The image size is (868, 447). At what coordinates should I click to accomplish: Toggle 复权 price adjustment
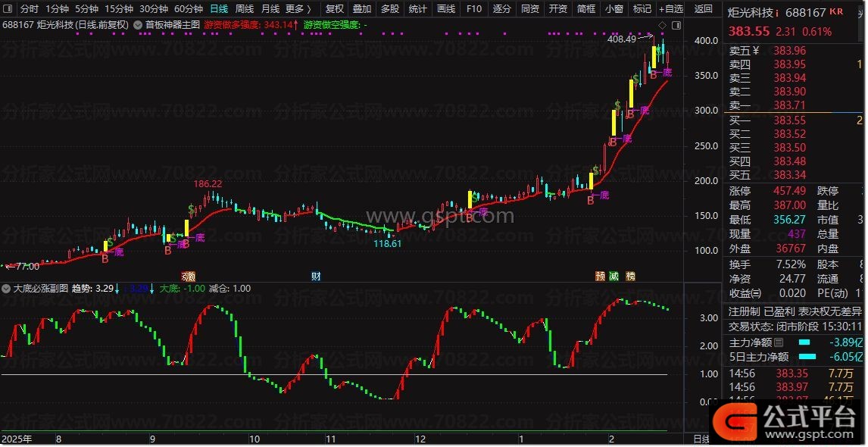point(333,9)
